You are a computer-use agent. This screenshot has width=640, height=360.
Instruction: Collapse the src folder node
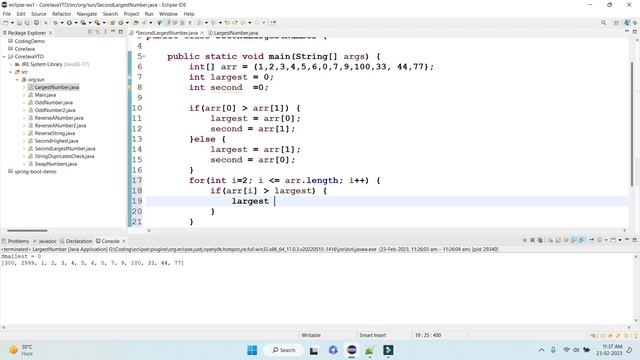coord(11,72)
